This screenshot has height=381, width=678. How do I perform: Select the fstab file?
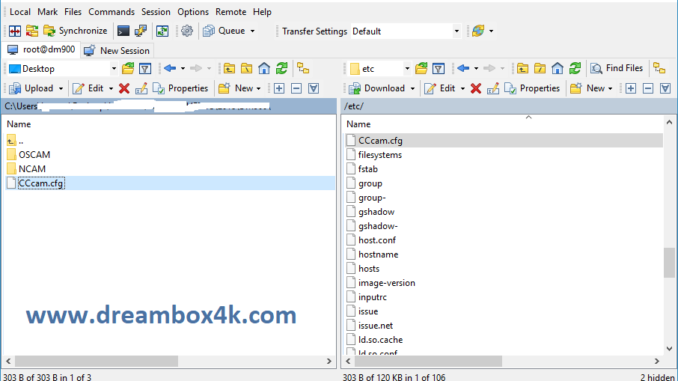[x=368, y=169]
